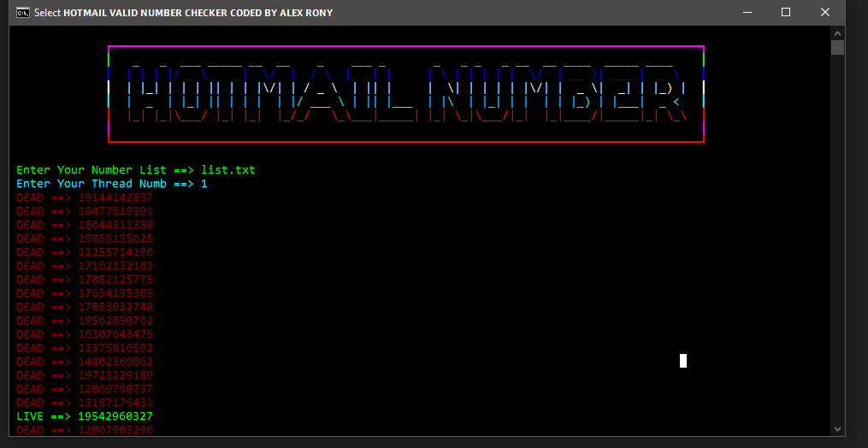Select DEAD number 18477519391
Image resolution: width=868 pixels, height=448 pixels.
tap(115, 211)
